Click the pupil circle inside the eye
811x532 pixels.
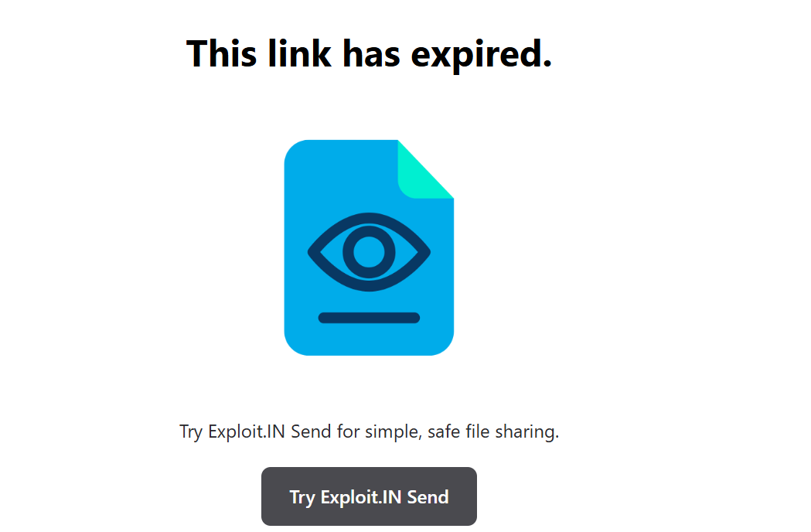[x=369, y=252]
